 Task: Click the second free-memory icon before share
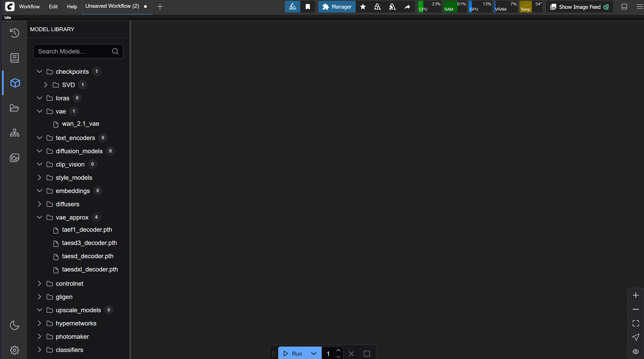pyautogui.click(x=392, y=7)
